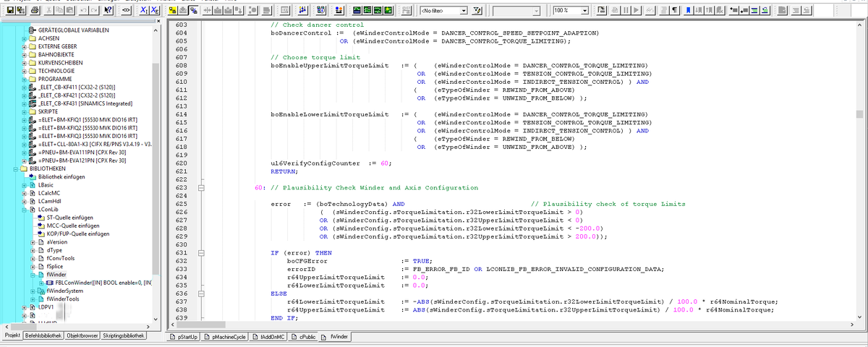Viewport: 868px width, 347px height.
Task: Open the Befehlsbibliothek tab
Action: coord(43,336)
